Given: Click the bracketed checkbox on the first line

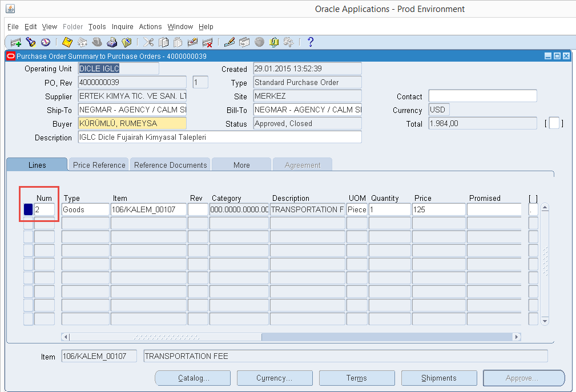Looking at the screenshot, I should click(533, 209).
